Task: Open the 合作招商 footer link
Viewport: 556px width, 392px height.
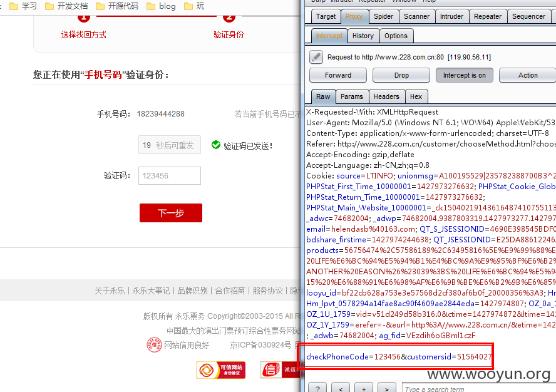Action: (x=230, y=291)
